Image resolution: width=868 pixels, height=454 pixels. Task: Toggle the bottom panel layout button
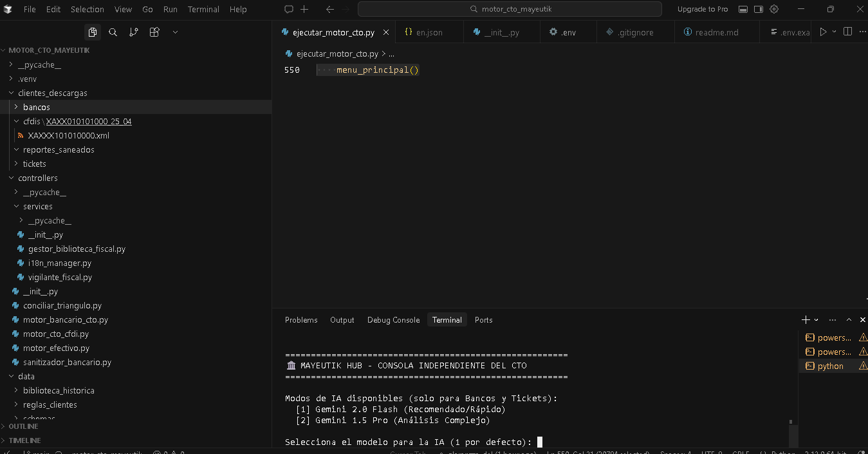coord(743,9)
